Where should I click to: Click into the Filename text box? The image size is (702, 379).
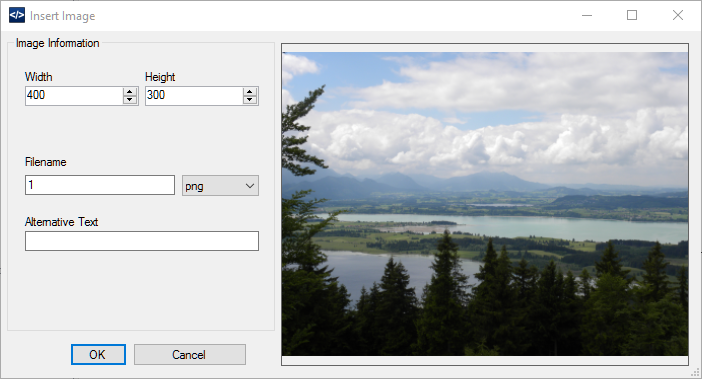coord(100,185)
